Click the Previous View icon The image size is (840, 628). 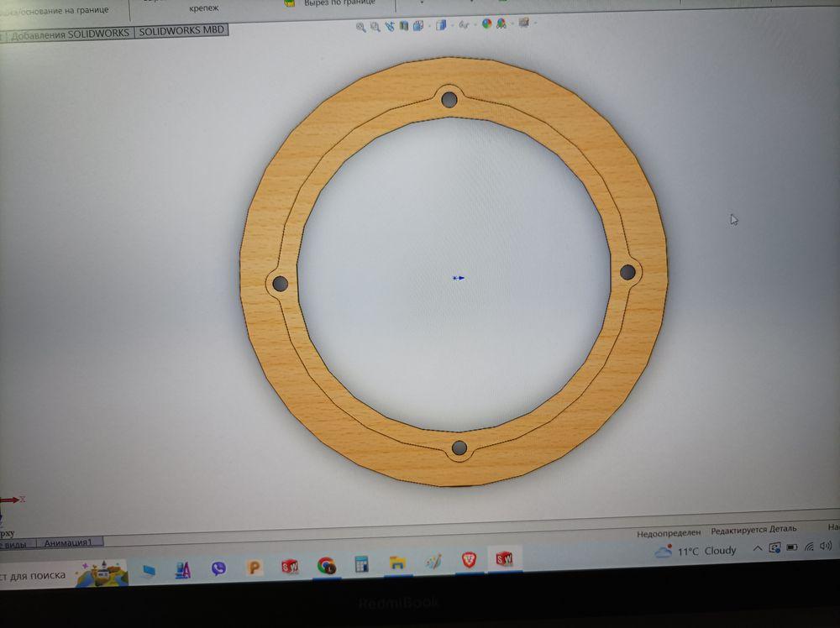coord(389,27)
